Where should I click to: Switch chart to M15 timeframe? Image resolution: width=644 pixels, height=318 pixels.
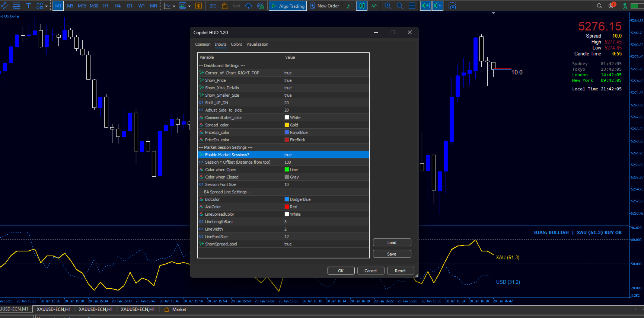(x=82, y=6)
